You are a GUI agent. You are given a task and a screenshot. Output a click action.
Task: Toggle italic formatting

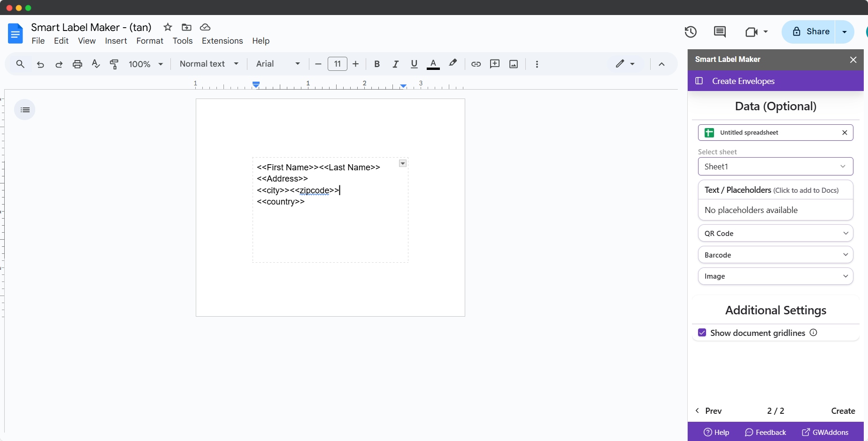point(396,64)
